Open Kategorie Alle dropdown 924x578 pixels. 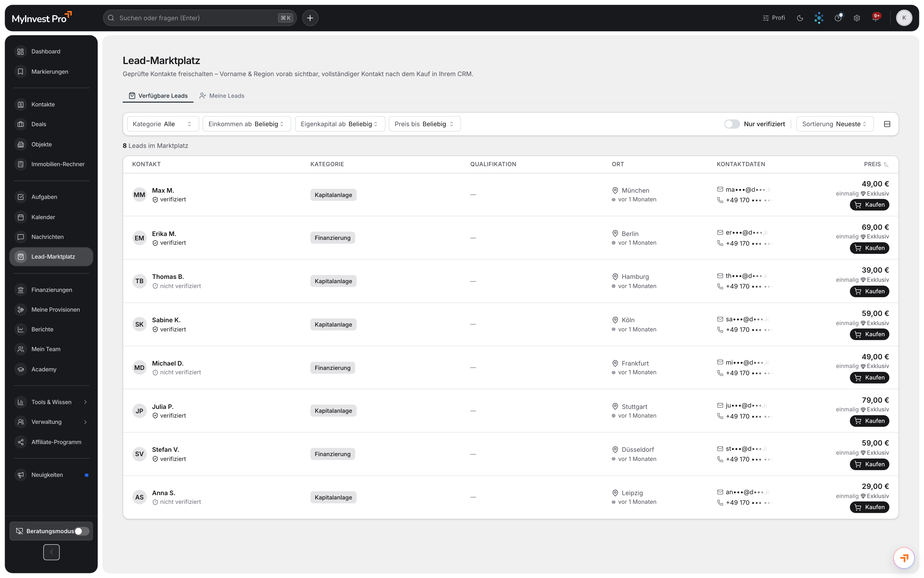[x=163, y=124]
